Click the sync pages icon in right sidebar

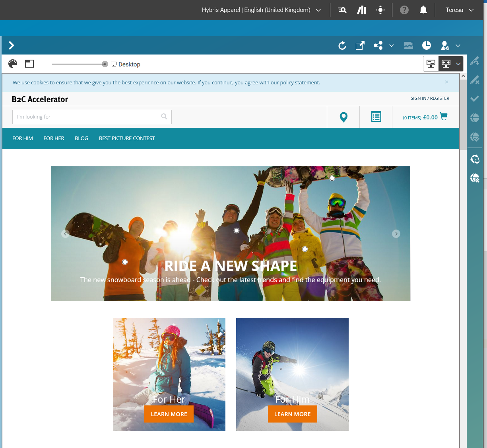(474, 159)
